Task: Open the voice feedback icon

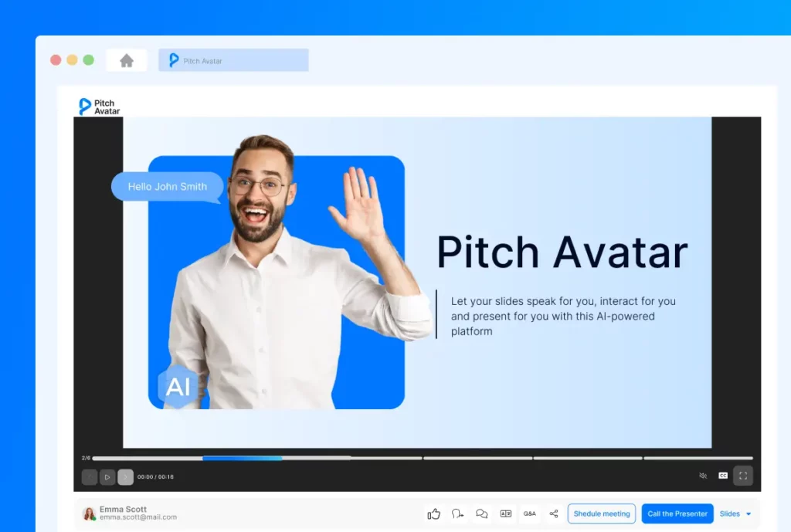Action: [458, 513]
